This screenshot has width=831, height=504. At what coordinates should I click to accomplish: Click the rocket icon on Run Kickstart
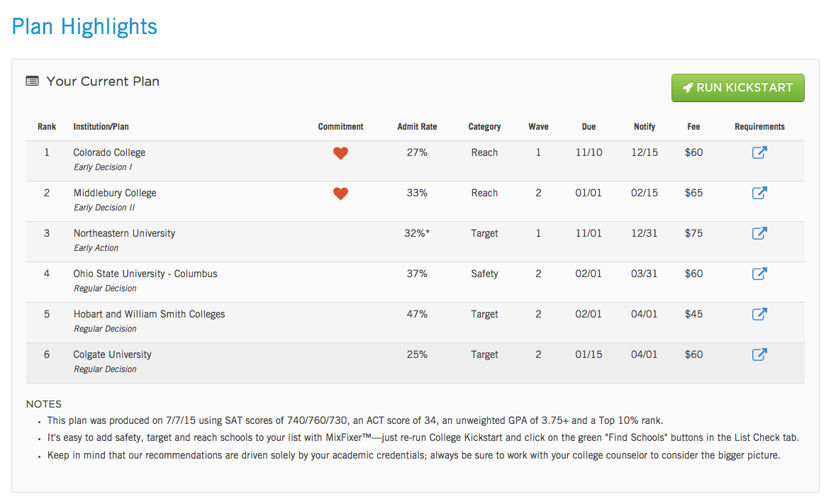click(x=687, y=88)
